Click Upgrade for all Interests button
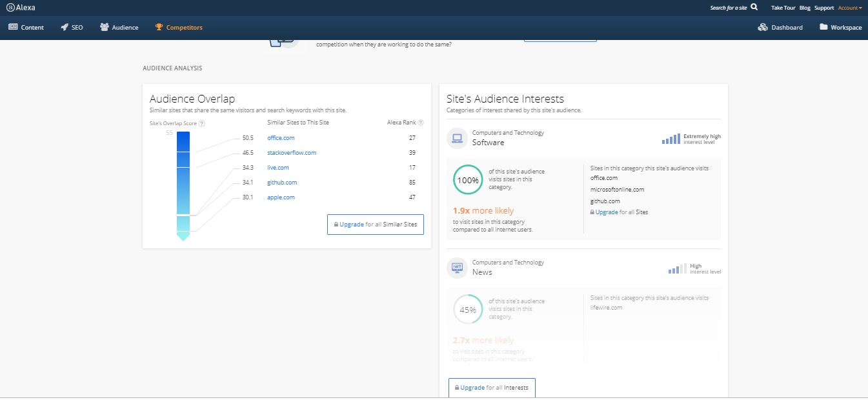Viewport: 868px width, 400px height. [x=492, y=388]
